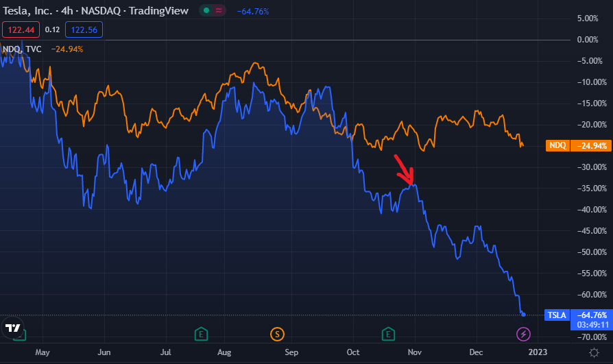Click the Oct label on time axis

pos(353,352)
